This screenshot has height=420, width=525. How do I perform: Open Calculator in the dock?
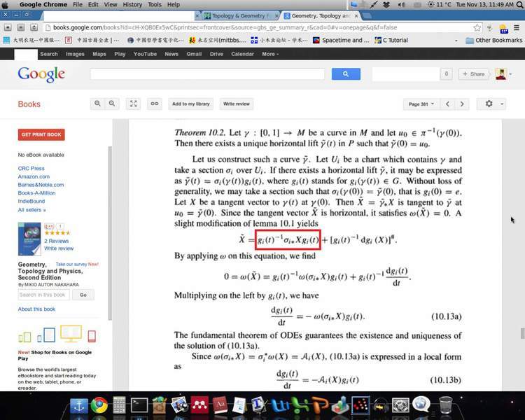tap(119, 405)
